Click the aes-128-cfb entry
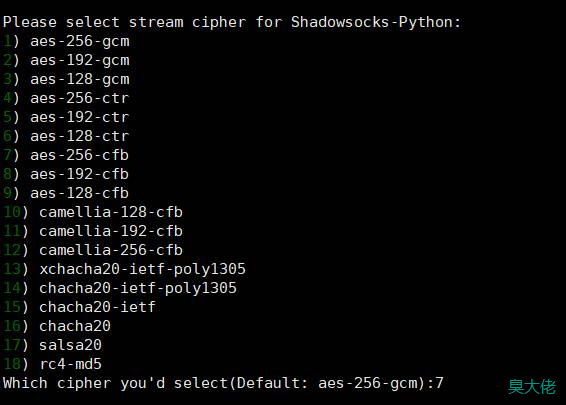The image size is (566, 405). coord(66,193)
